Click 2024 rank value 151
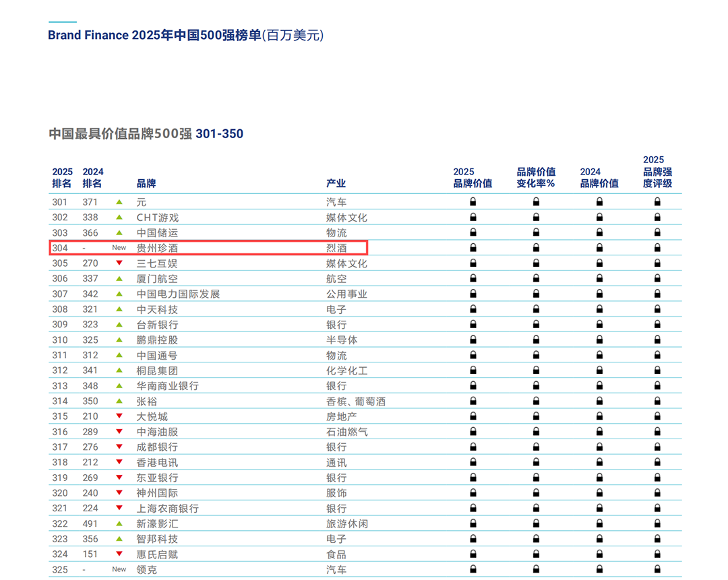728x580 pixels. [x=90, y=554]
